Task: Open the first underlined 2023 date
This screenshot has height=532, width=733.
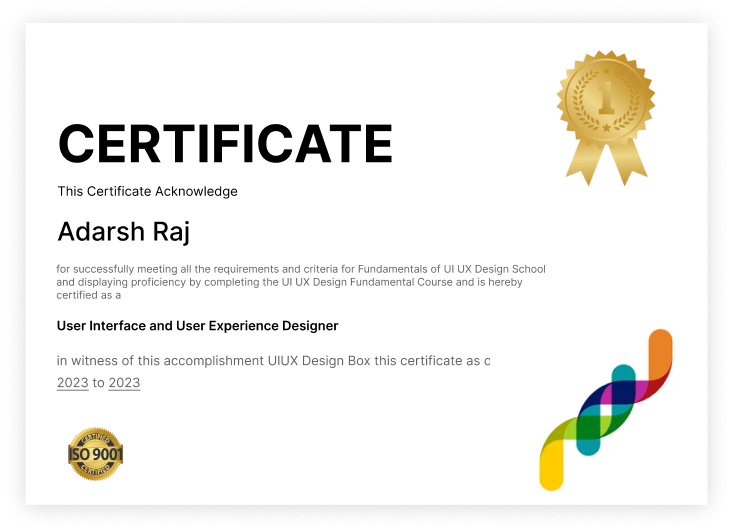Action: (x=72, y=383)
